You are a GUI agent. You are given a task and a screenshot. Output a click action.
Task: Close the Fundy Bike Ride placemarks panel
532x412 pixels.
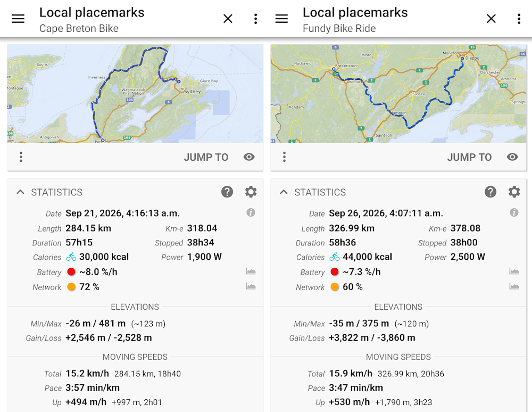click(491, 19)
